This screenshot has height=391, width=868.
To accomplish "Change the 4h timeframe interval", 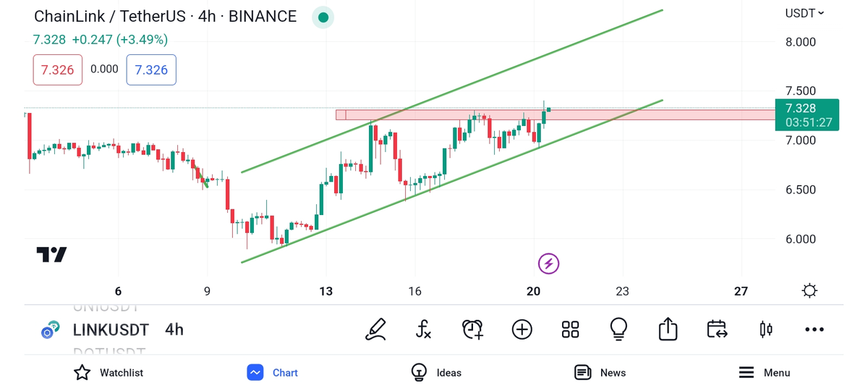I will (174, 330).
